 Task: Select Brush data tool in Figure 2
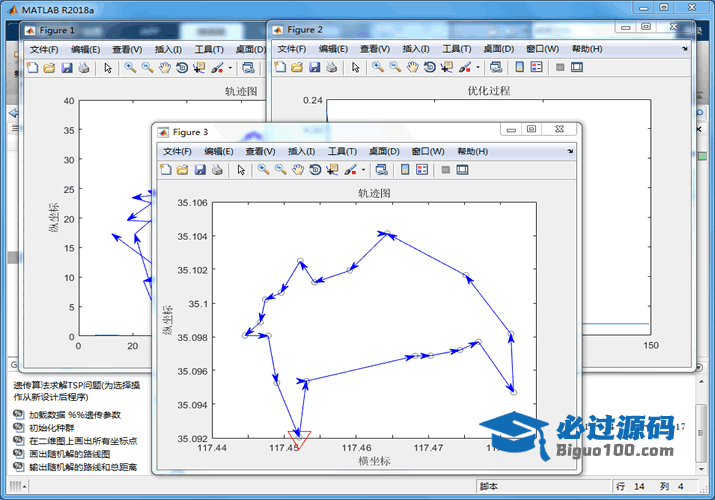coord(465,67)
